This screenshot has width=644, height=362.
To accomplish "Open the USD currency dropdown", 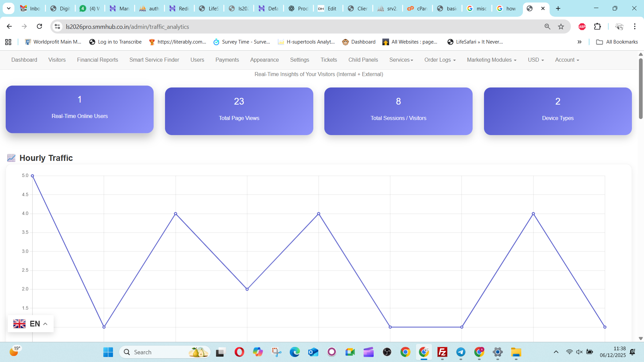I will [x=536, y=60].
